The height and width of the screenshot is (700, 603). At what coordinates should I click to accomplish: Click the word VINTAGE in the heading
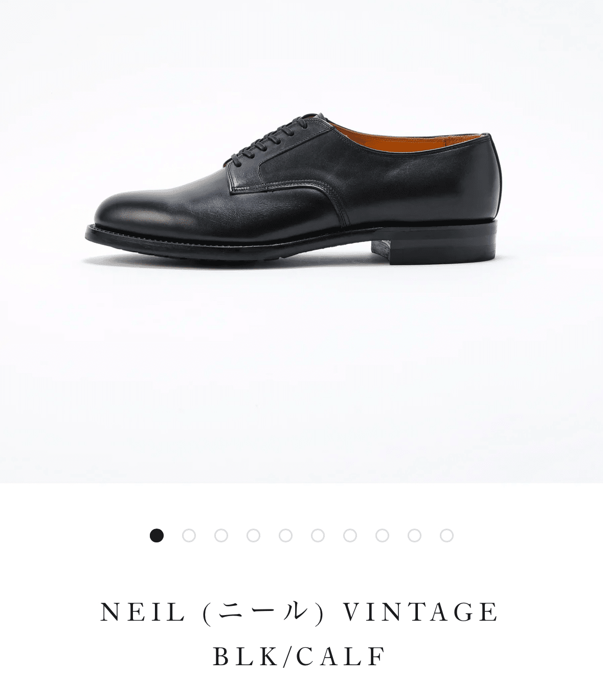click(420, 612)
